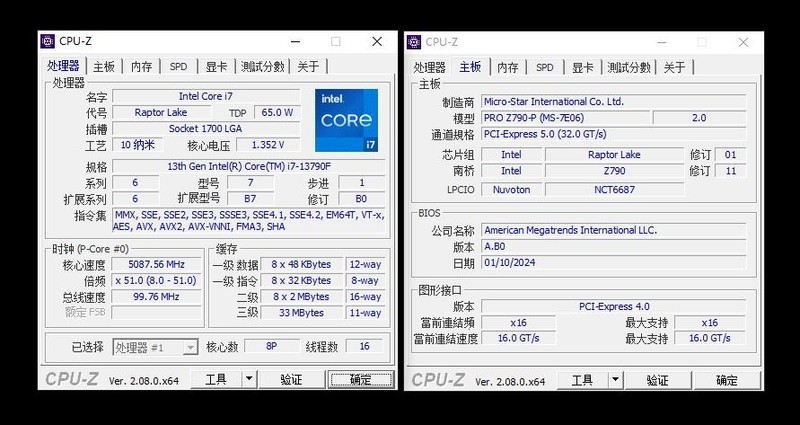The width and height of the screenshot is (800, 425).
Task: Close the right CPU-Z window
Action: click(743, 42)
